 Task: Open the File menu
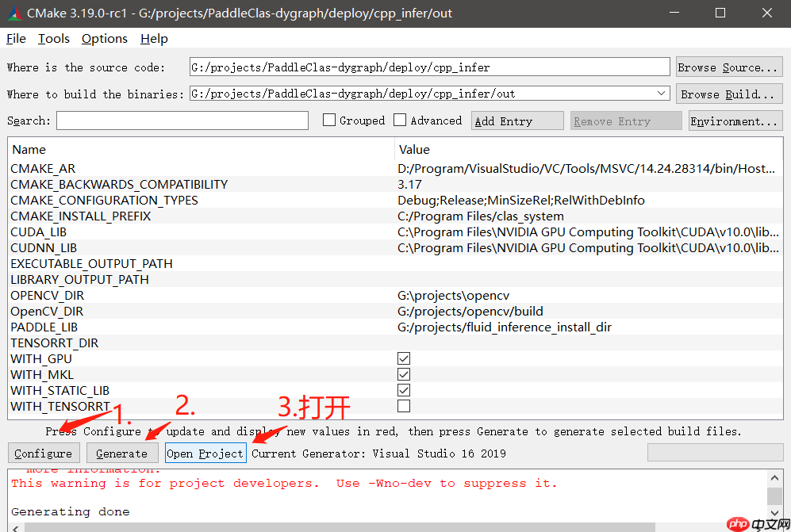15,38
